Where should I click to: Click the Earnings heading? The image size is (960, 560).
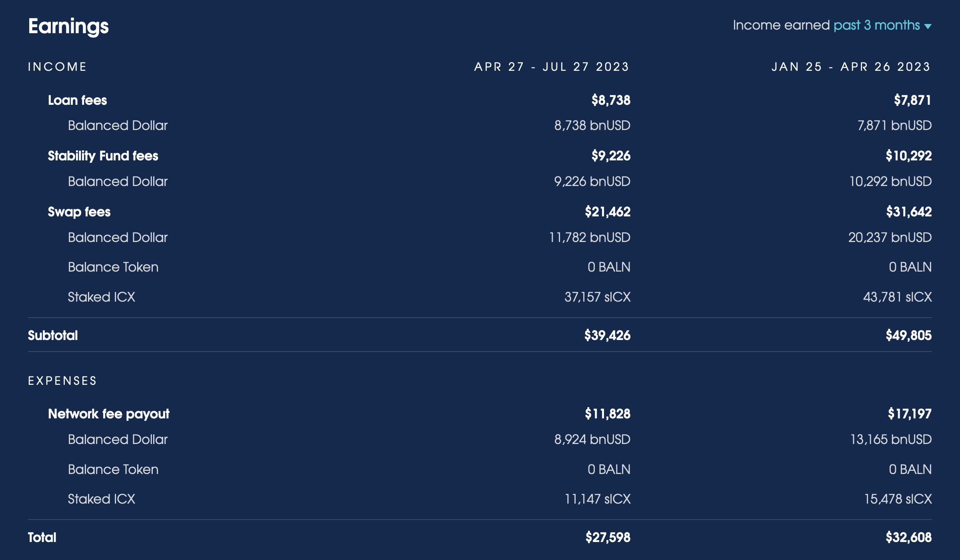click(x=68, y=27)
